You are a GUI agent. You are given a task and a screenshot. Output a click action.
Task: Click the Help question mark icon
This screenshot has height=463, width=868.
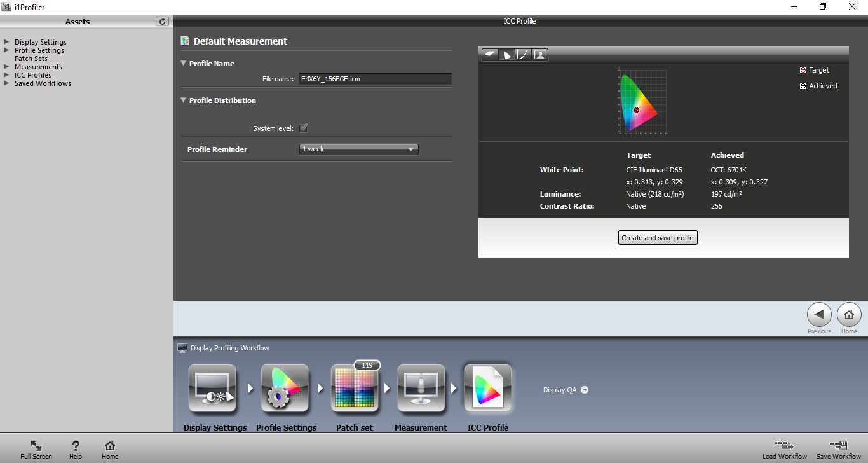76,446
